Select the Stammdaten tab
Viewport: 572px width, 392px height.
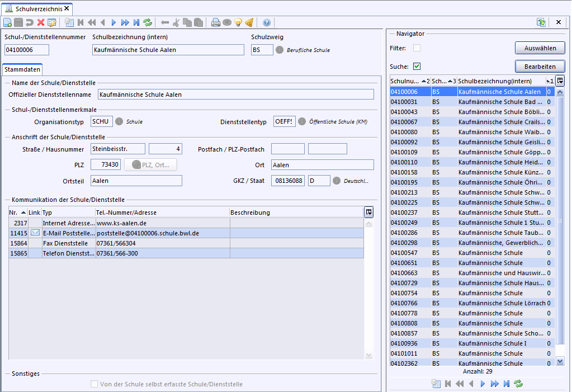22,70
